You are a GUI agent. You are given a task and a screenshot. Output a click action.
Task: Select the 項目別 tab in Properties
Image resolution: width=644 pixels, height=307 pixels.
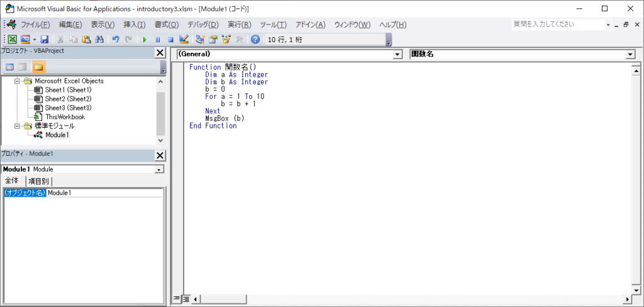click(39, 181)
